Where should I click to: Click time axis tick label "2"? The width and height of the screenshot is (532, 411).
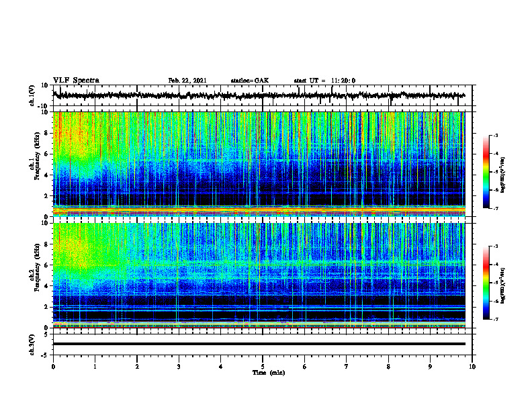tap(137, 367)
